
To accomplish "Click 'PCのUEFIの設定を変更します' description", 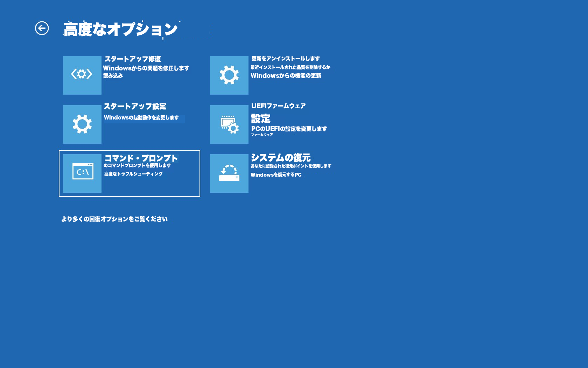I will point(289,129).
